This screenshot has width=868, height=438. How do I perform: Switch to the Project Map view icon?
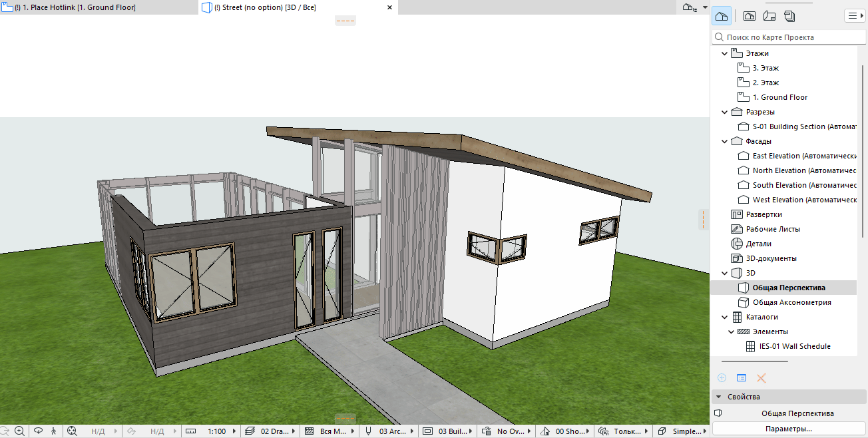721,16
